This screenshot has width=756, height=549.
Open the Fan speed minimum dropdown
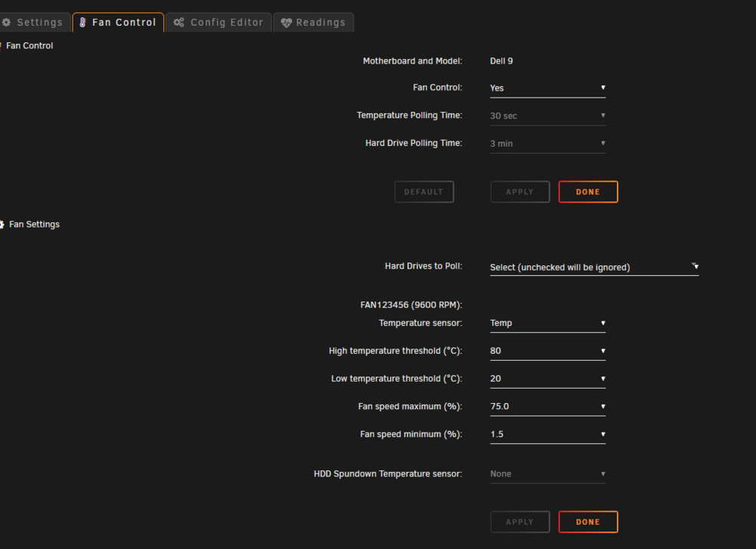[x=547, y=434]
